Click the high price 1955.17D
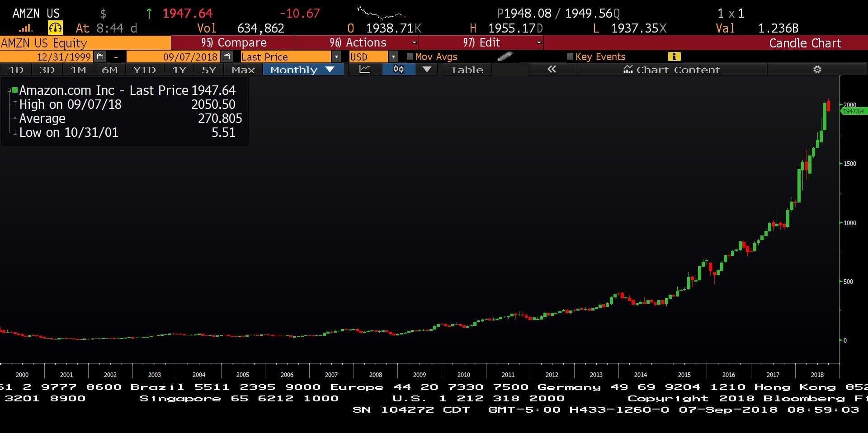The image size is (868, 433). click(x=516, y=28)
